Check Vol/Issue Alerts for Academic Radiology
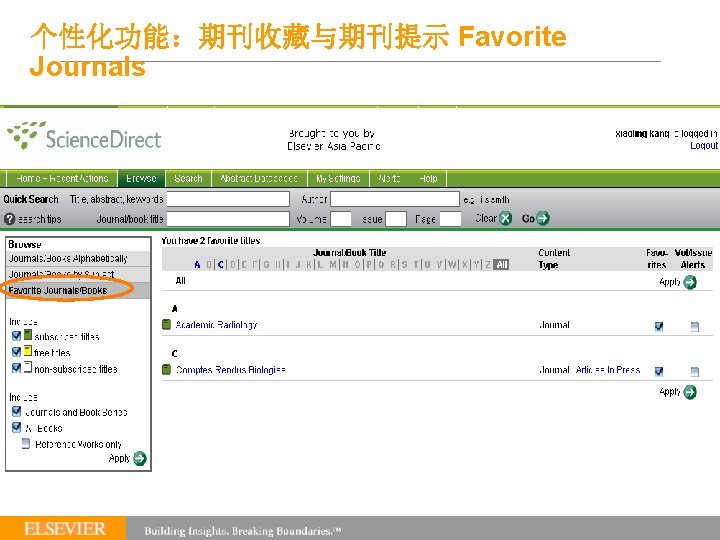 (x=695, y=326)
